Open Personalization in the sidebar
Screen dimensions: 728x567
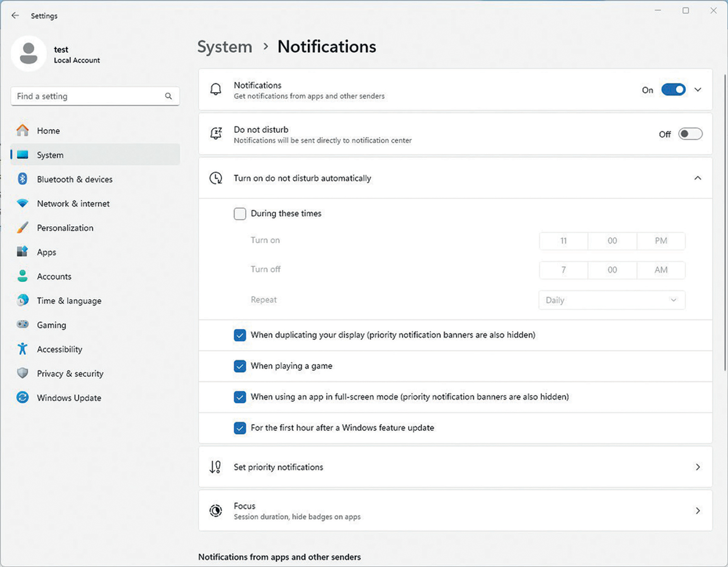point(65,228)
